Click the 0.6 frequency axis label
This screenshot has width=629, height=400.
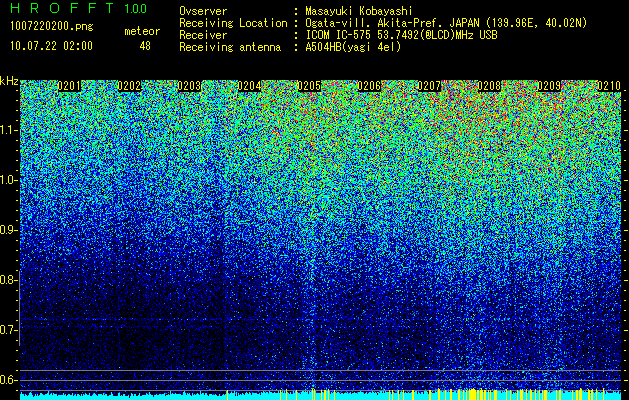click(9, 380)
